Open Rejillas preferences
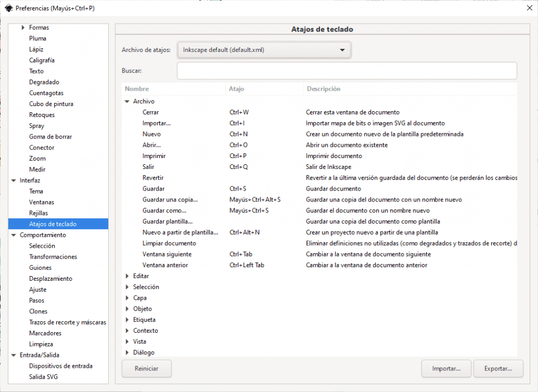538x392 pixels. tap(38, 213)
